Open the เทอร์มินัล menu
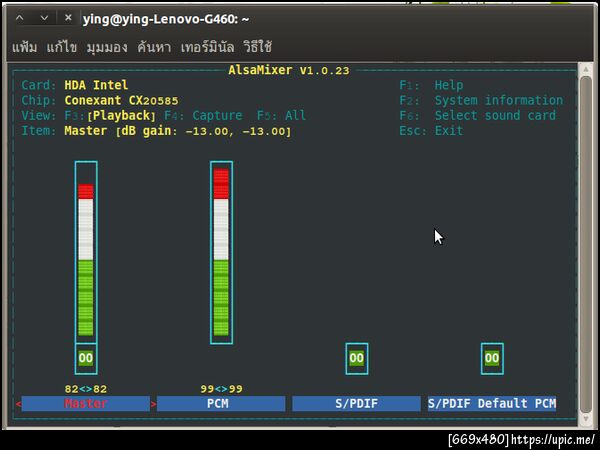This screenshot has height=450, width=600. point(207,47)
